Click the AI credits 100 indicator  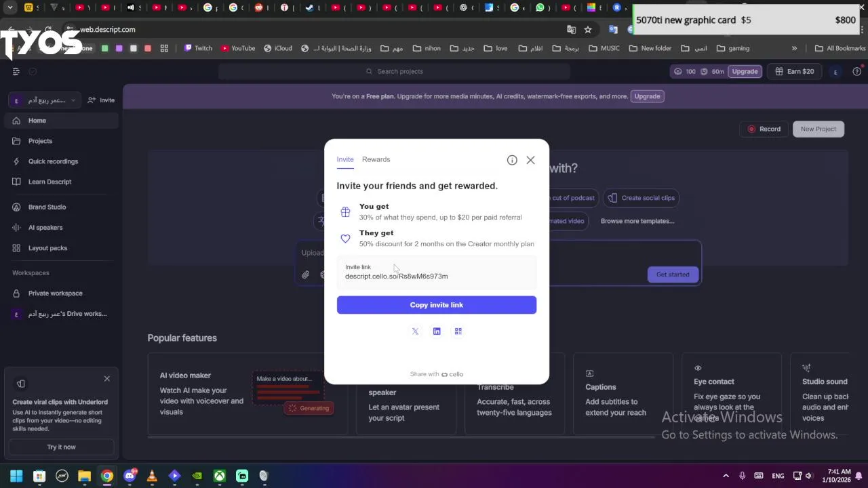click(x=685, y=71)
